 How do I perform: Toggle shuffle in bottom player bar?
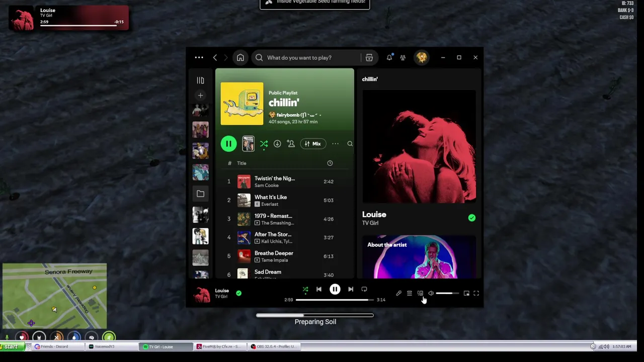tap(305, 289)
